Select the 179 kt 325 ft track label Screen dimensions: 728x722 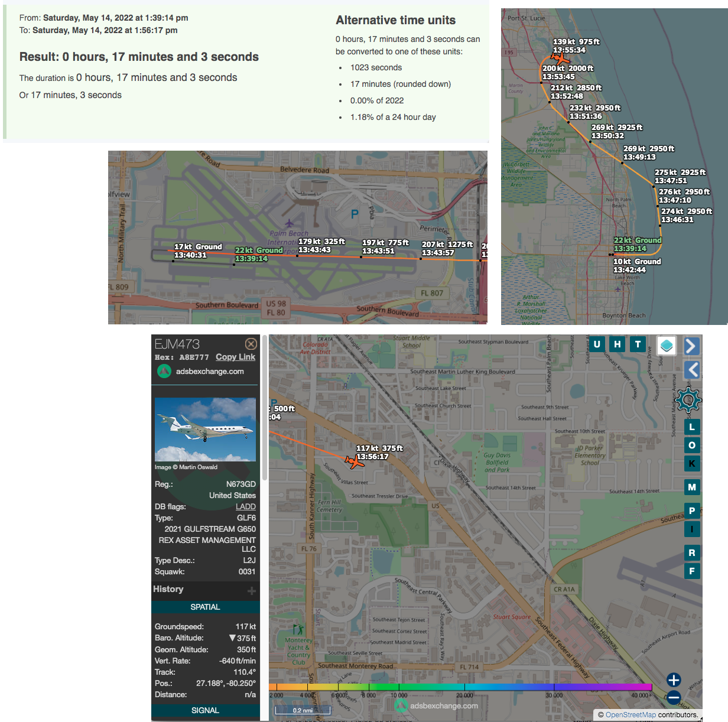(321, 245)
